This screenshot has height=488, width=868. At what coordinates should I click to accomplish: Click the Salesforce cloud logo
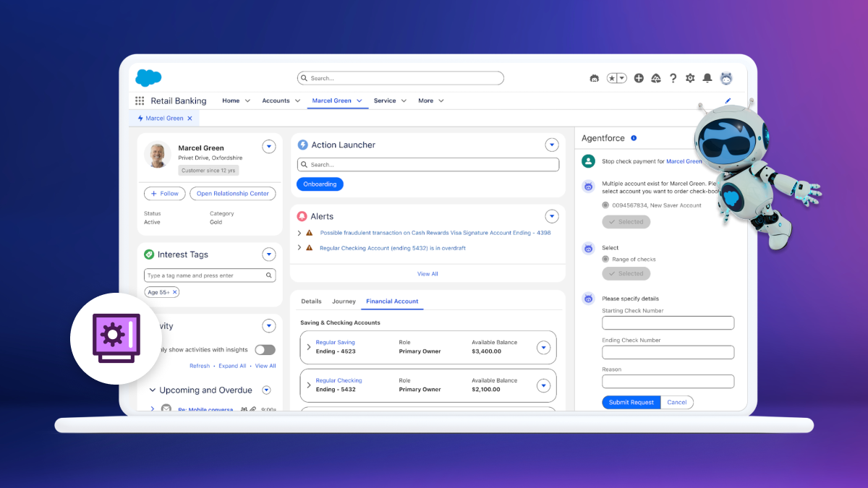pyautogui.click(x=147, y=77)
